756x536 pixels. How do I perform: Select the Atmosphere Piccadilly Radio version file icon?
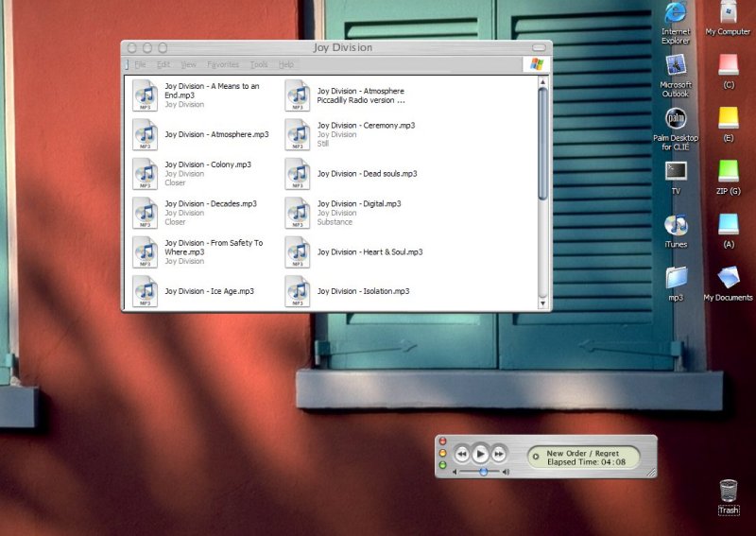(x=298, y=95)
